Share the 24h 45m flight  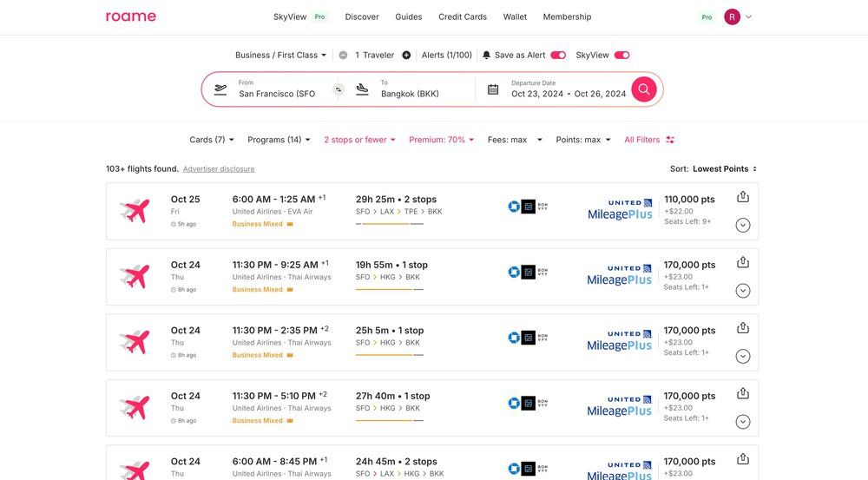[x=743, y=458]
